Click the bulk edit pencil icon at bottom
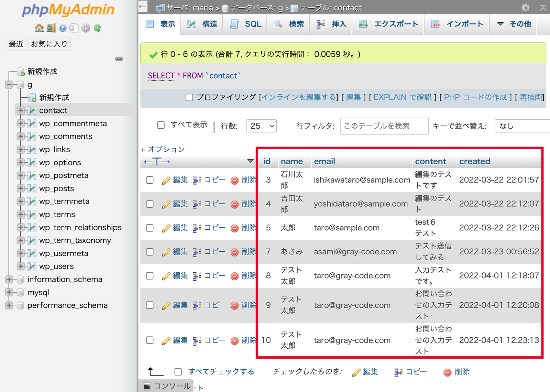The image size is (550, 392). [x=356, y=372]
